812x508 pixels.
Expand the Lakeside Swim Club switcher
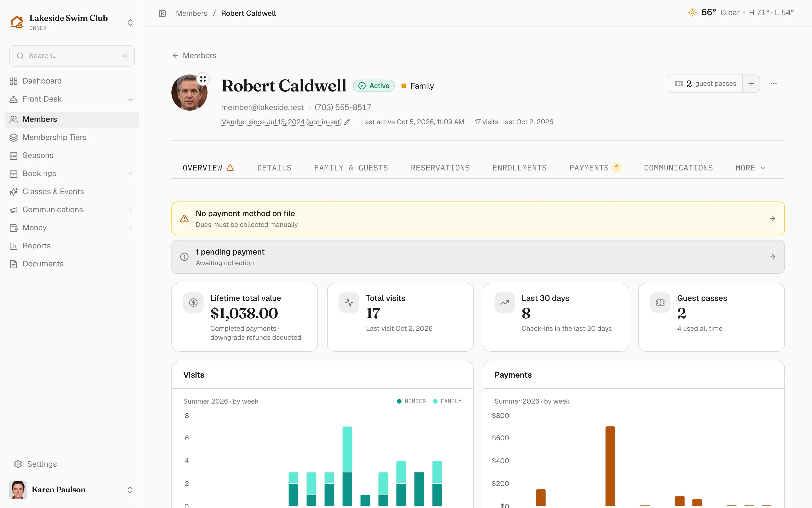[x=130, y=23]
